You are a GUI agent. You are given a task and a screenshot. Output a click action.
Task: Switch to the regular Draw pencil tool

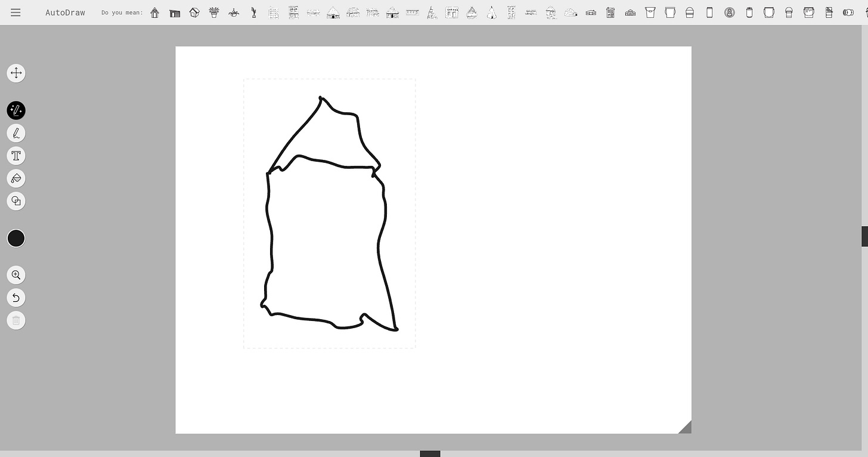(x=16, y=132)
